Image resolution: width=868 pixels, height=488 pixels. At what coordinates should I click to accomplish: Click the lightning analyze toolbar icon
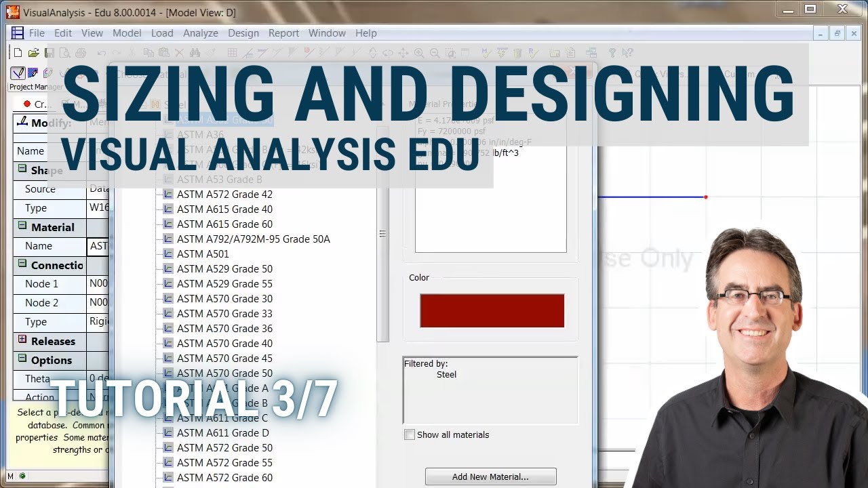point(502,53)
